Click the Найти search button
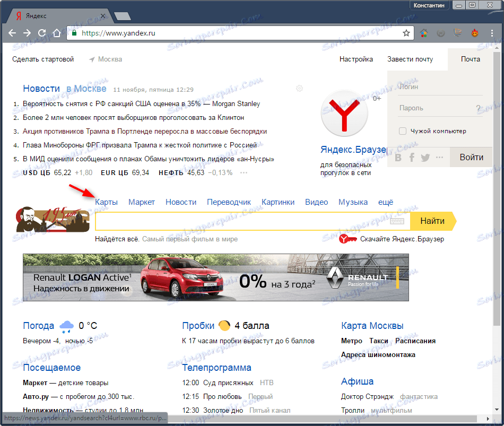The height and width of the screenshot is (426, 504). 433,221
